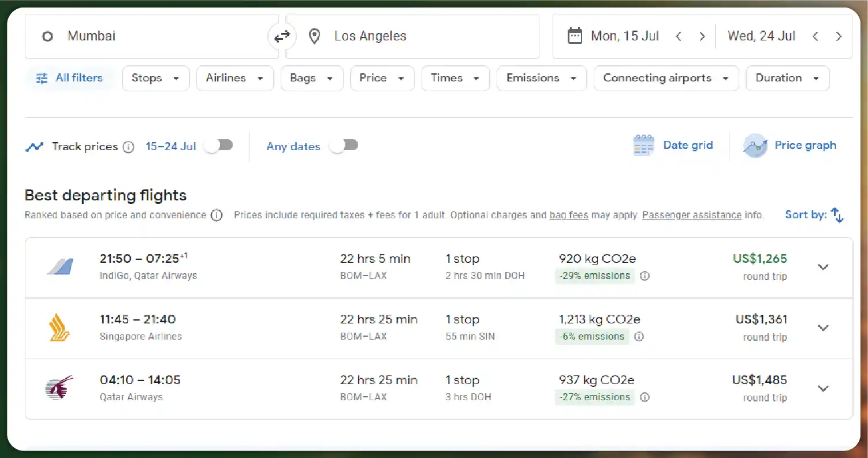Select the 21:50 – 07:25 flight times
The height and width of the screenshot is (458, 868).
(x=143, y=258)
